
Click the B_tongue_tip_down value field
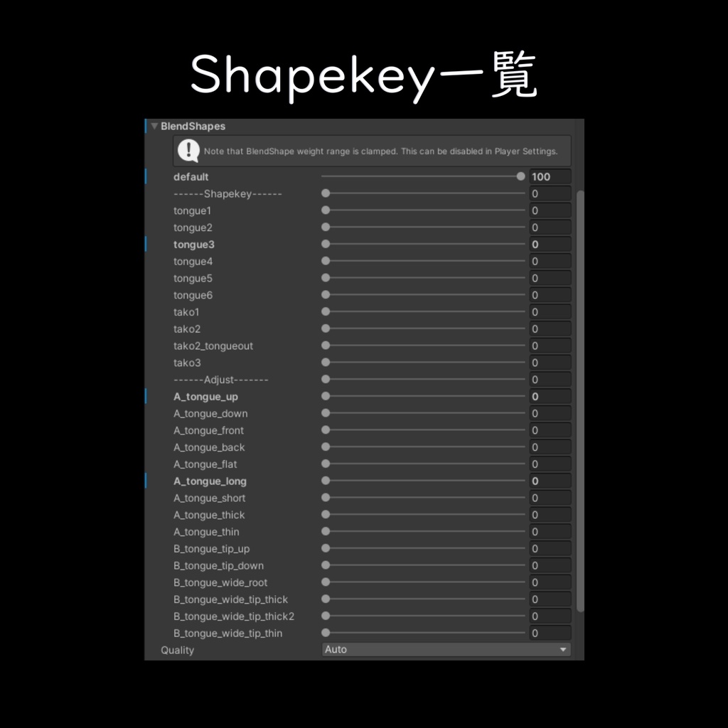pos(550,565)
